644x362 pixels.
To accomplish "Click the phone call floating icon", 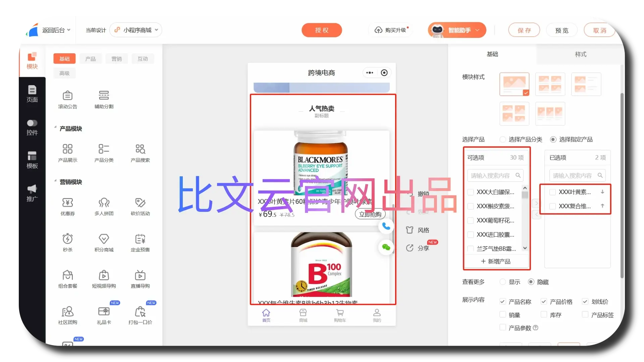I will click(386, 226).
